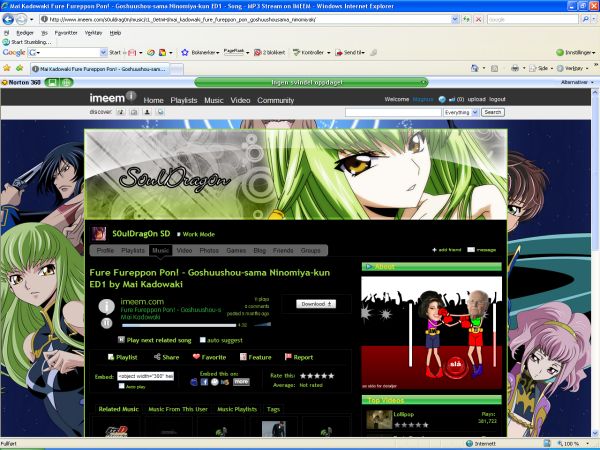The image size is (600, 450).
Task: Click the search magnifier icon in IE
Action: [585, 19]
